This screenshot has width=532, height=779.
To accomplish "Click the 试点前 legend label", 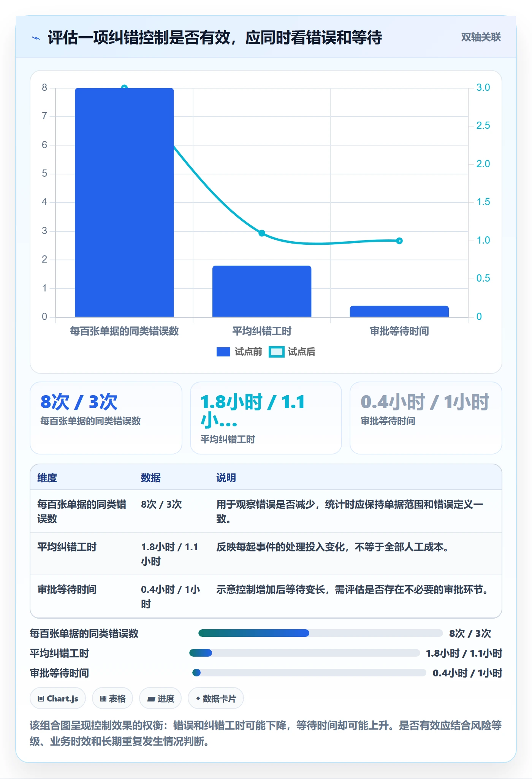I will 249,352.
